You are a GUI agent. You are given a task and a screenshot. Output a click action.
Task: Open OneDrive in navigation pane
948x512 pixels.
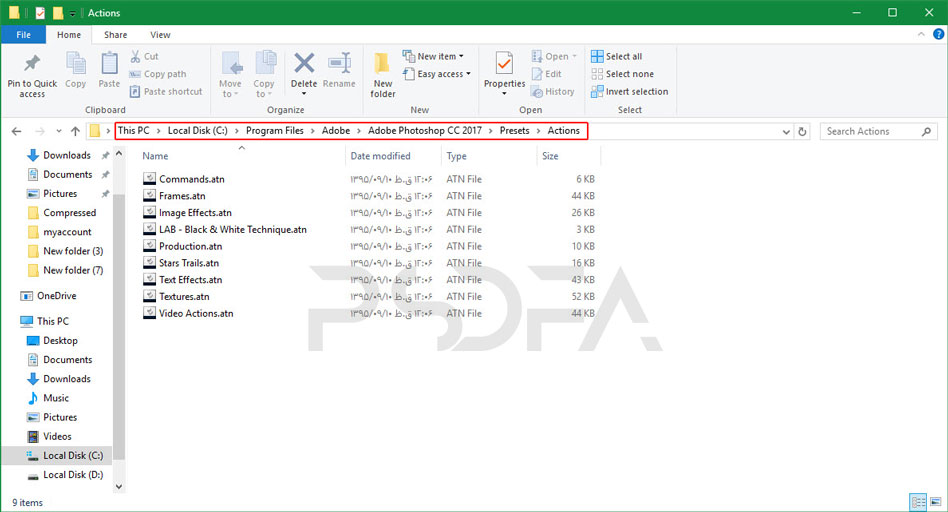click(56, 296)
